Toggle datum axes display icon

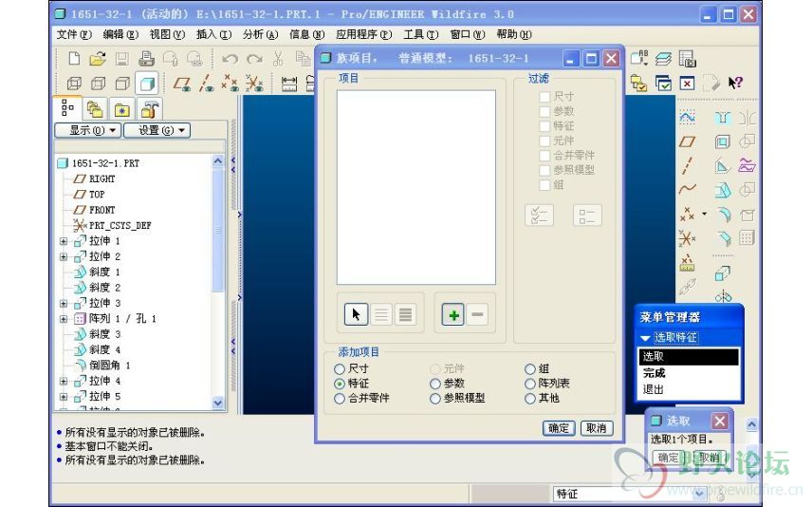(x=207, y=84)
